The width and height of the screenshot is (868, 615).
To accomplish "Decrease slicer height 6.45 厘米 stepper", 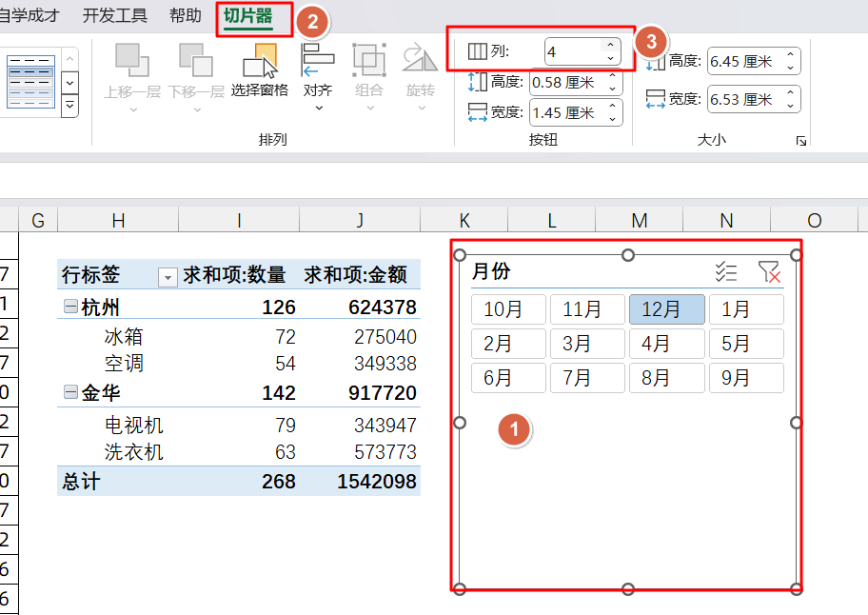I will pos(791,68).
